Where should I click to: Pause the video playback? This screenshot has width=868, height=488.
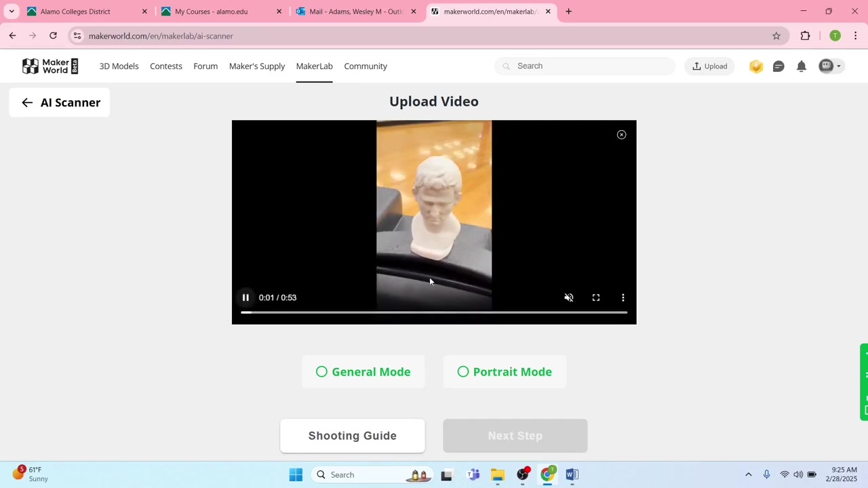[245, 298]
